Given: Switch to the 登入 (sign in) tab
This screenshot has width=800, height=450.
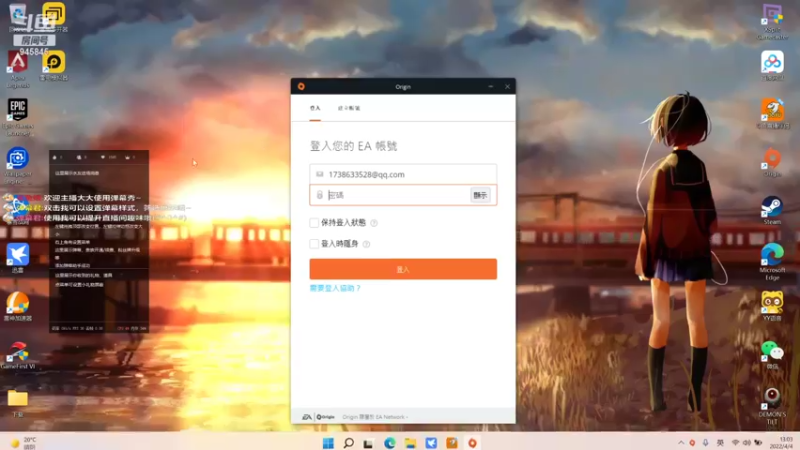Looking at the screenshot, I should [x=315, y=108].
